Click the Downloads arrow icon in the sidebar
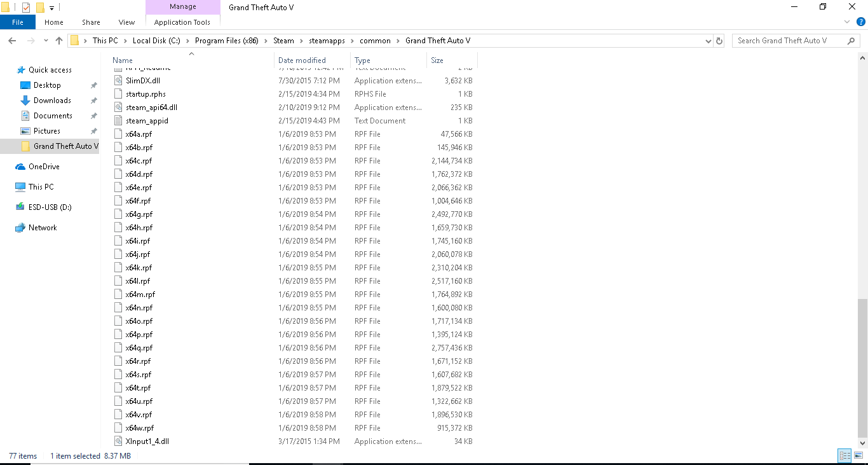 tap(25, 101)
